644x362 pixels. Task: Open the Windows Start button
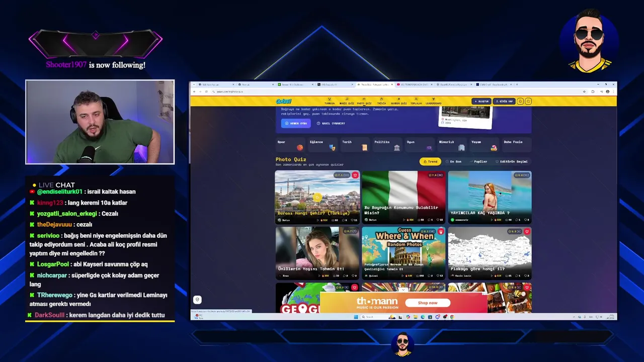coord(356,317)
